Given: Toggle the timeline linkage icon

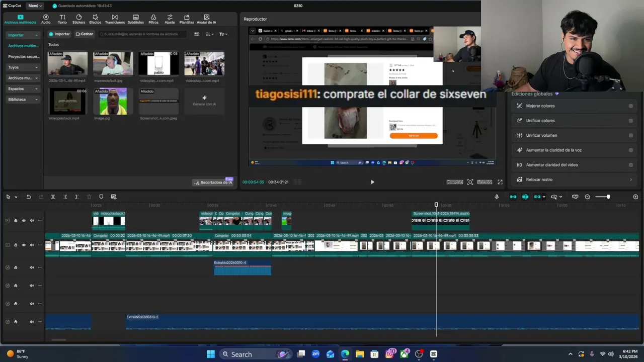Looking at the screenshot, I should [x=537, y=197].
